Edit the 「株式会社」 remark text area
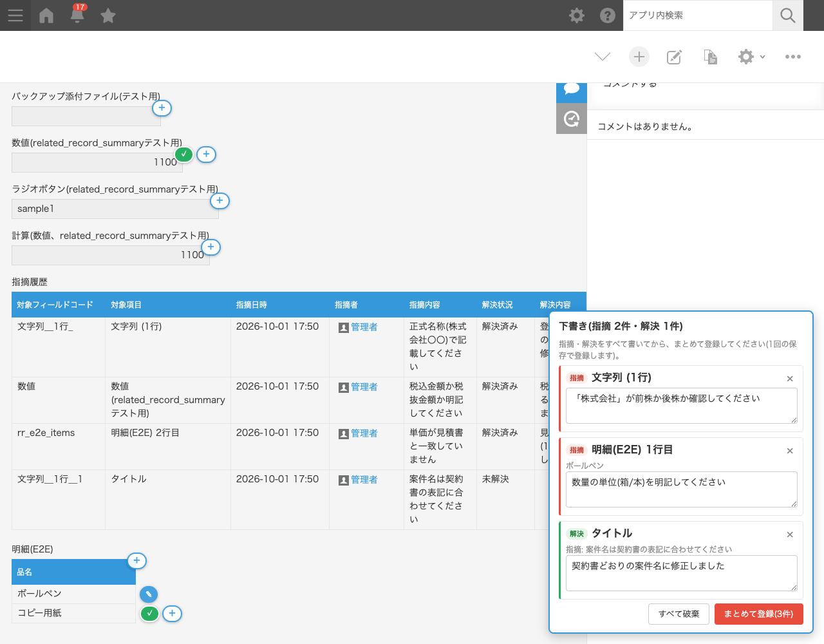 pos(682,406)
